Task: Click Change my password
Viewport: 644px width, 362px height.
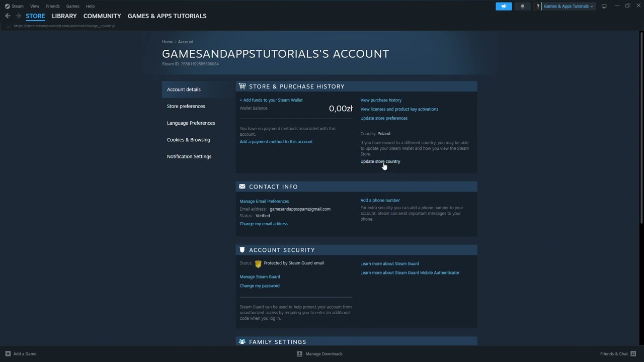Action: [260, 286]
